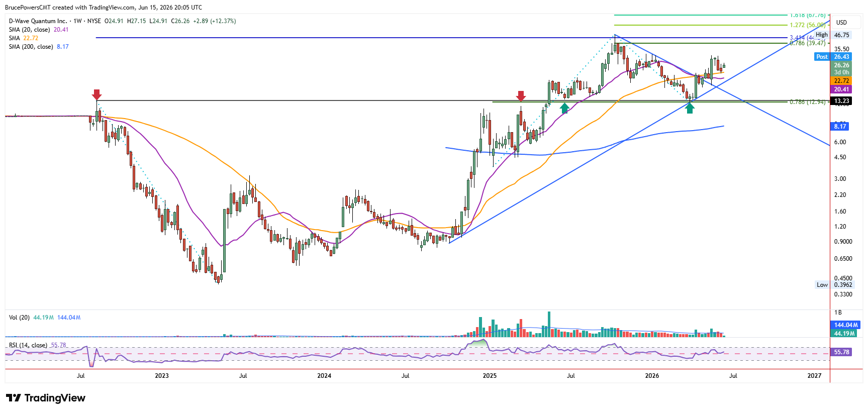Click the blue 8.17 SMA axis label
Image resolution: width=868 pixels, height=413 pixels.
[840, 127]
